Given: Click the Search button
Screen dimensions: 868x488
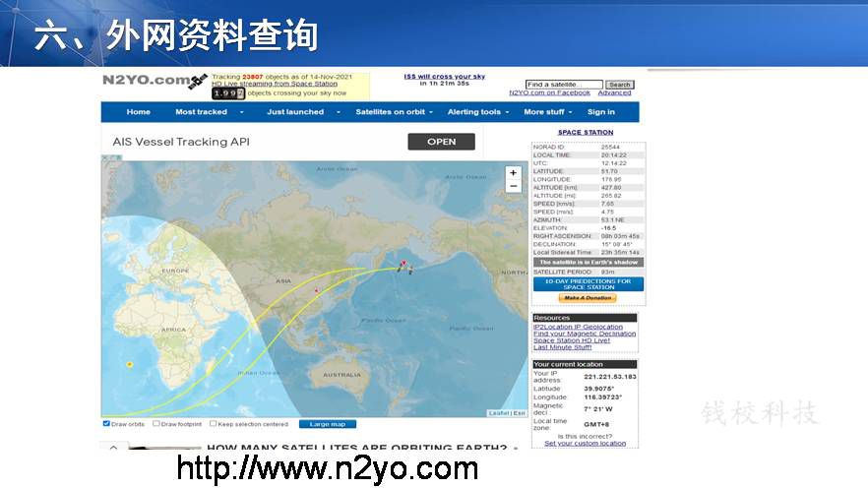Looking at the screenshot, I should (x=619, y=85).
